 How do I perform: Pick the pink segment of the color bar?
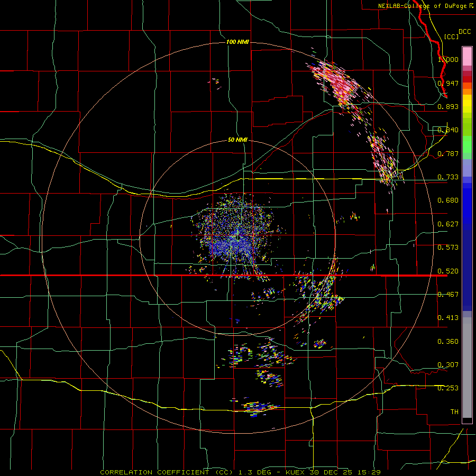pos(467,57)
